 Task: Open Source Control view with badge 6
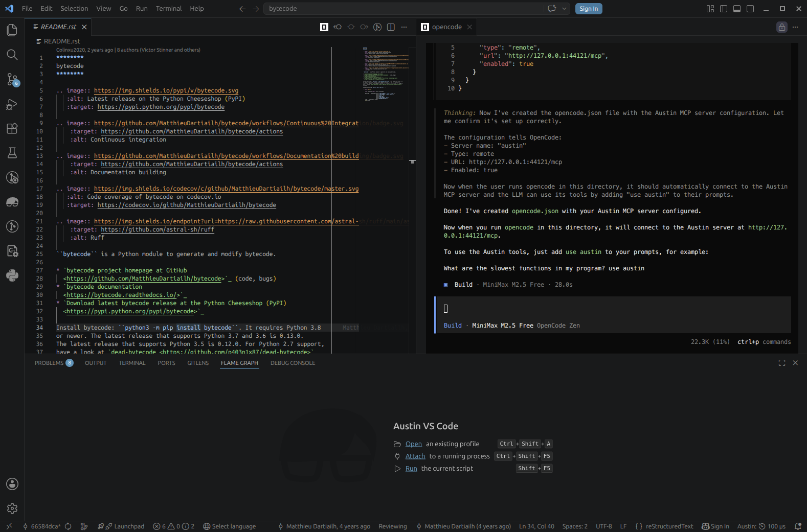[12, 79]
